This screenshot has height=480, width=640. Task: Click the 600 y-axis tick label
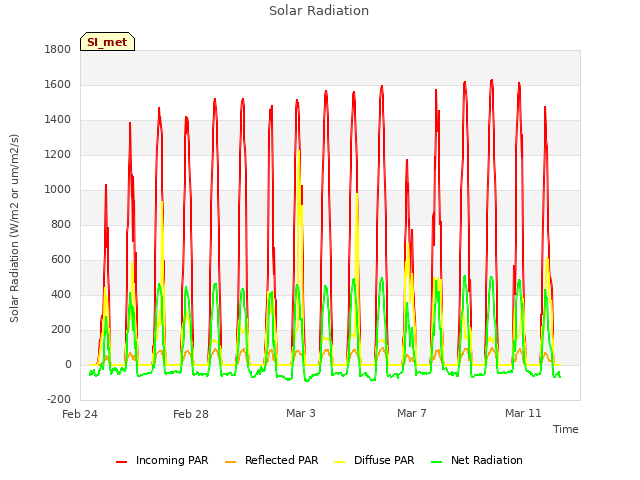61,260
